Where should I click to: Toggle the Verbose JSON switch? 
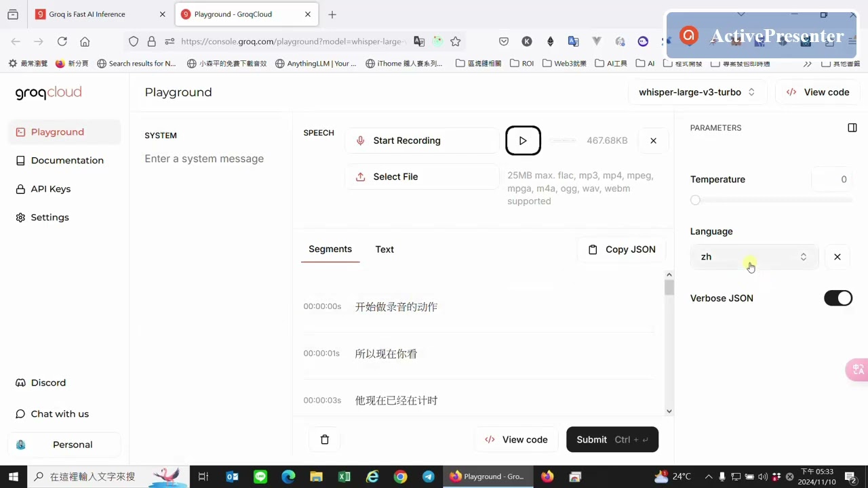tap(838, 298)
